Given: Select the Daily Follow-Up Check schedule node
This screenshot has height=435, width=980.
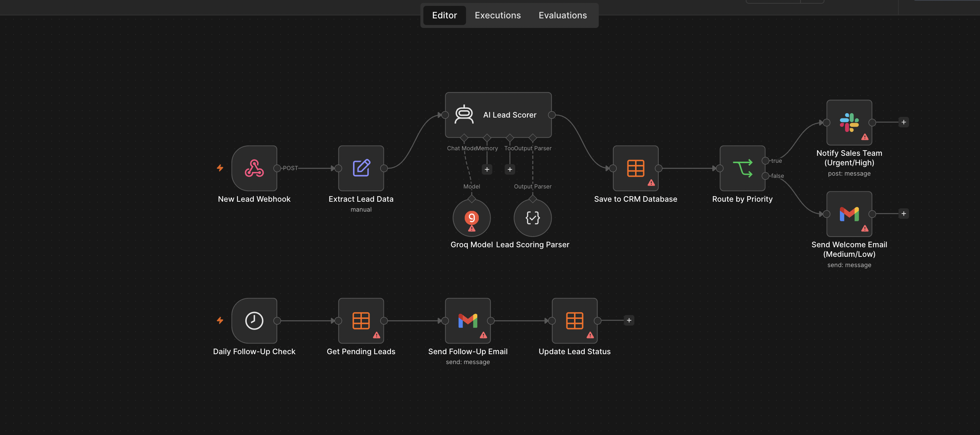Looking at the screenshot, I should (x=254, y=320).
